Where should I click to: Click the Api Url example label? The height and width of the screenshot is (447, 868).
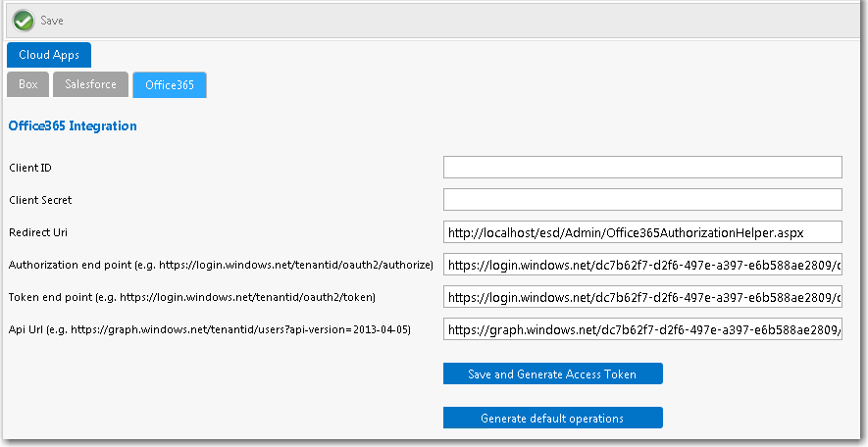tap(209, 329)
